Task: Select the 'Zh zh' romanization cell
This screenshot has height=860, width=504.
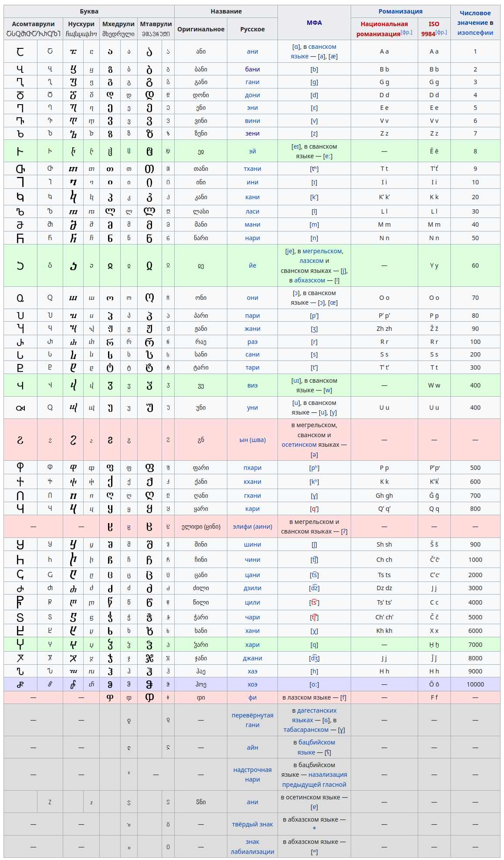Action: (x=384, y=329)
